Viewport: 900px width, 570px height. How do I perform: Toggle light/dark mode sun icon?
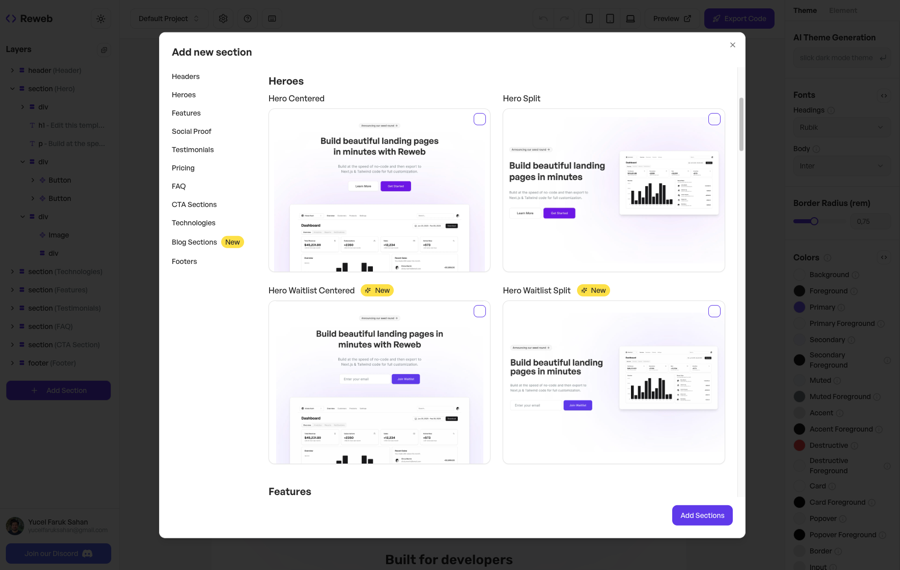pyautogui.click(x=101, y=19)
